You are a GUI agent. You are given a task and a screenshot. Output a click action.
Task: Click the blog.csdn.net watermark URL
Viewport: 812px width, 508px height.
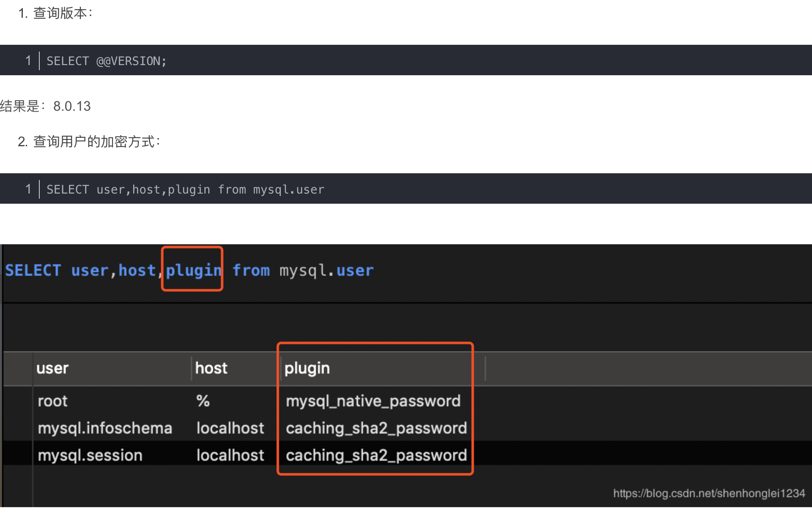[x=709, y=493]
